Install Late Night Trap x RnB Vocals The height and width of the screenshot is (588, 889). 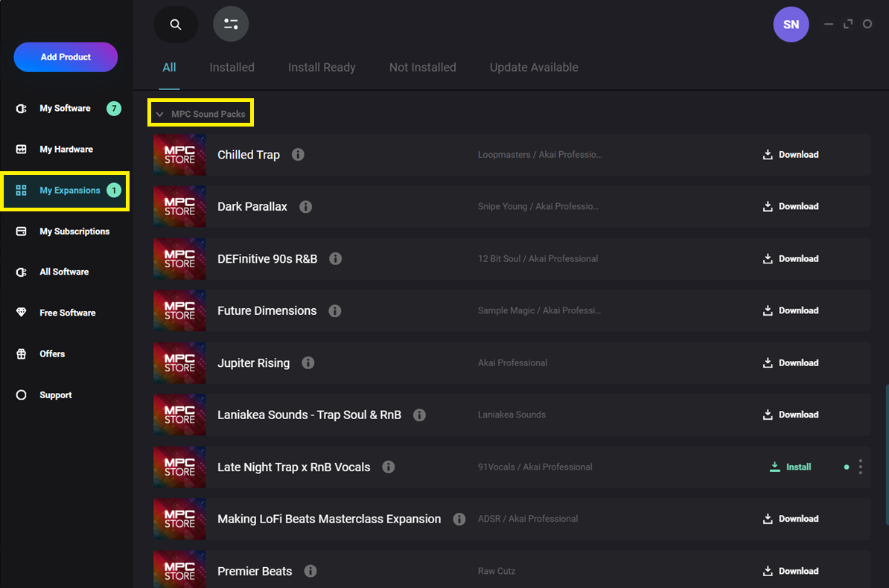(x=790, y=467)
